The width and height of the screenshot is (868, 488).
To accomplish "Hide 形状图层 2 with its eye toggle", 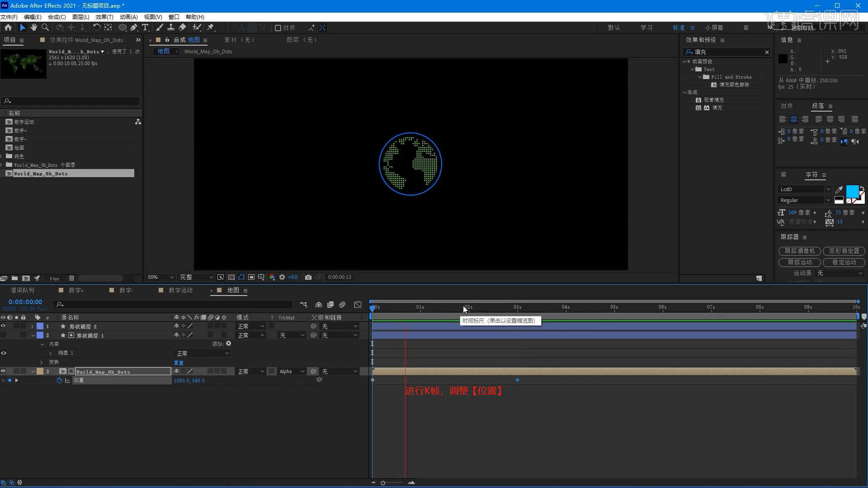I will pos(3,326).
